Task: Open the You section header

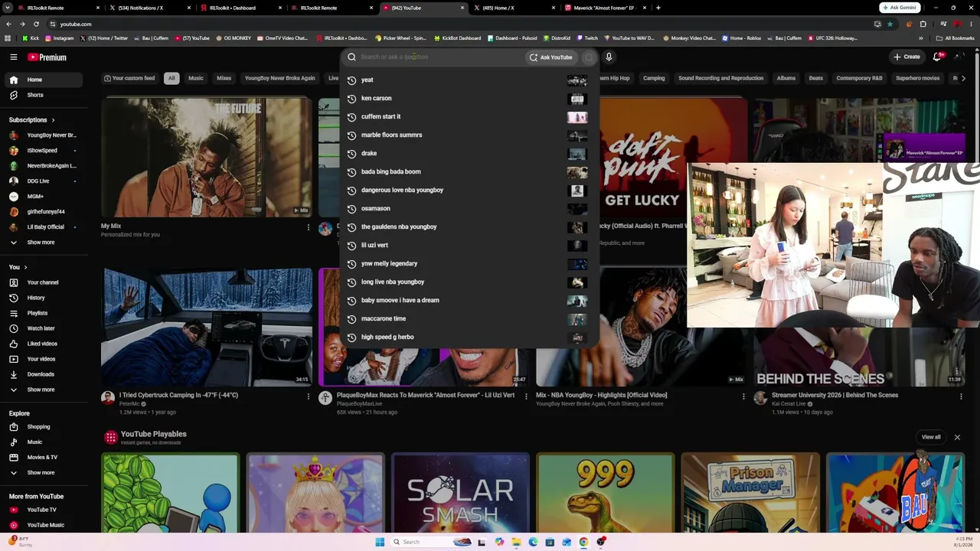Action: coord(18,267)
